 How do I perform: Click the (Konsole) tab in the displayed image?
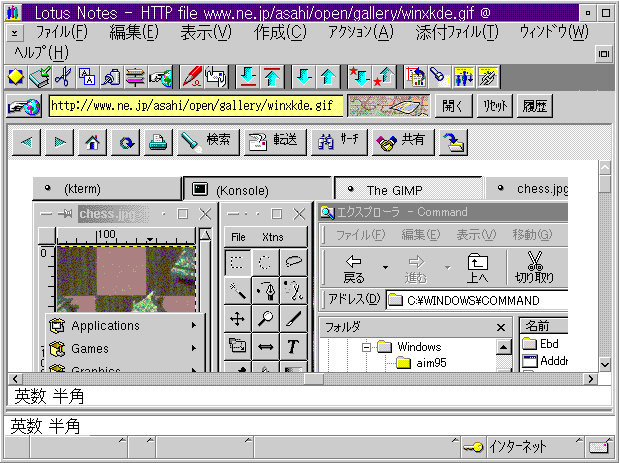257,190
